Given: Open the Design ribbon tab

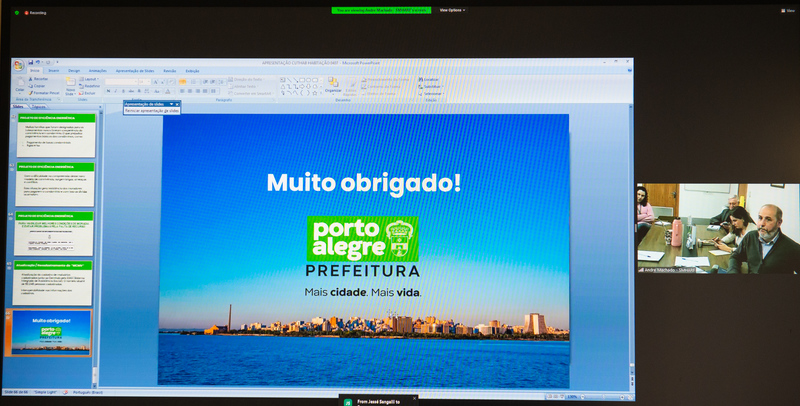Looking at the screenshot, I should click(x=74, y=71).
